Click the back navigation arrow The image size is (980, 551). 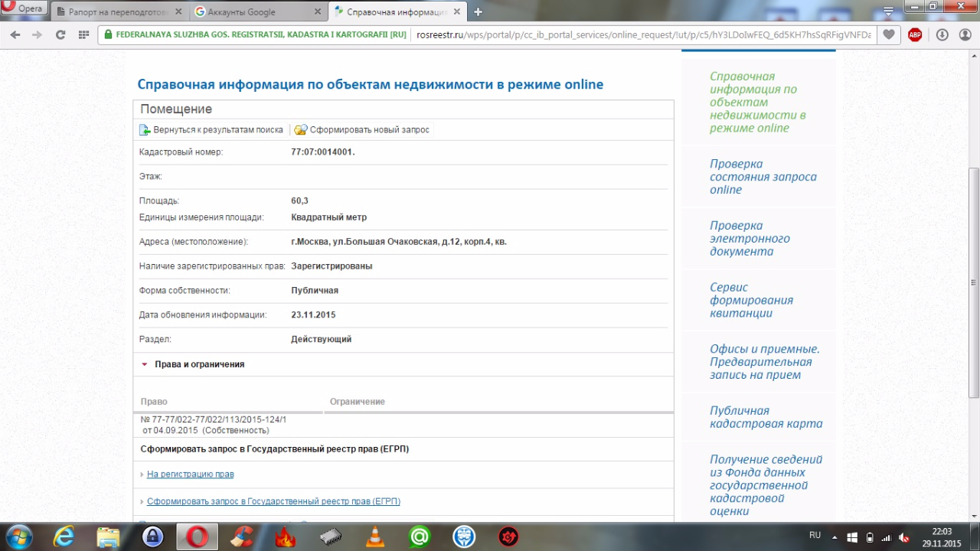point(15,34)
